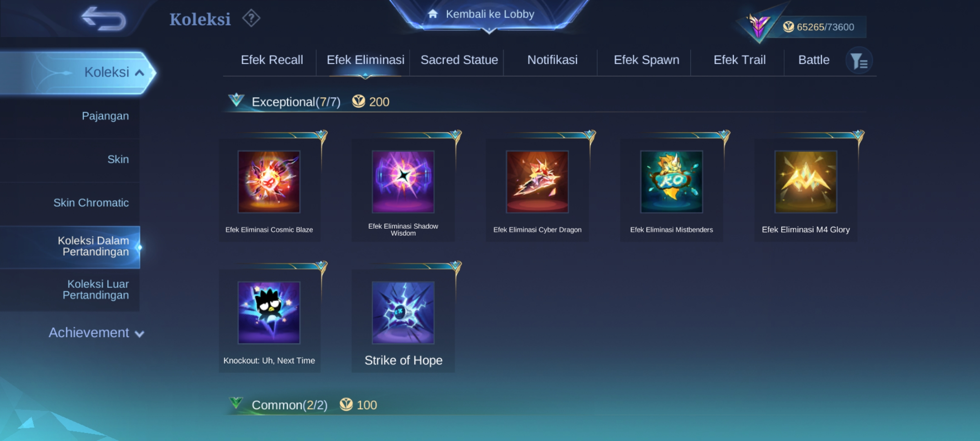
Task: Click Kembali ke Lobby button
Action: 489,15
